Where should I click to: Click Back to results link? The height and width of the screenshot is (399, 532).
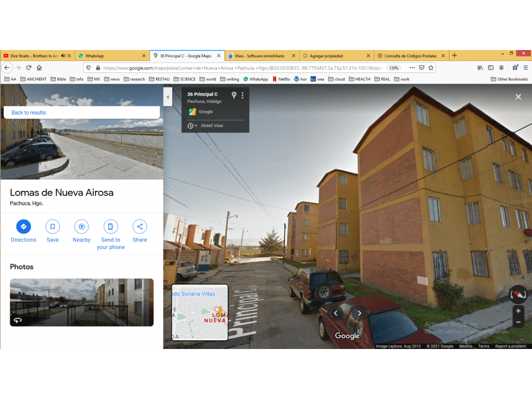[x=28, y=113]
